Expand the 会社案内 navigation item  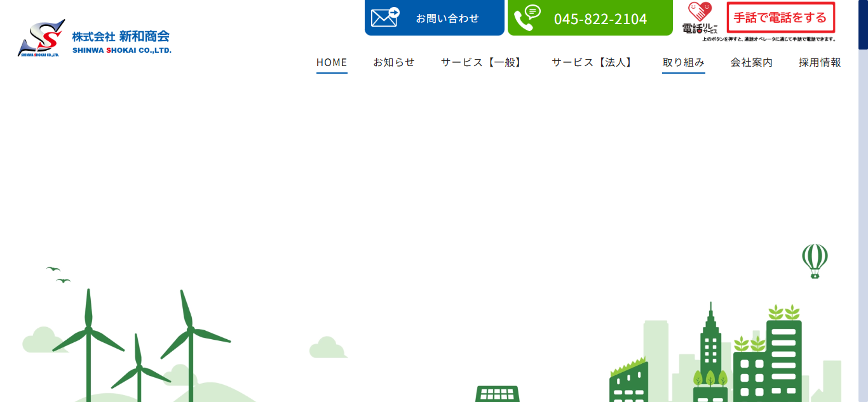[751, 62]
